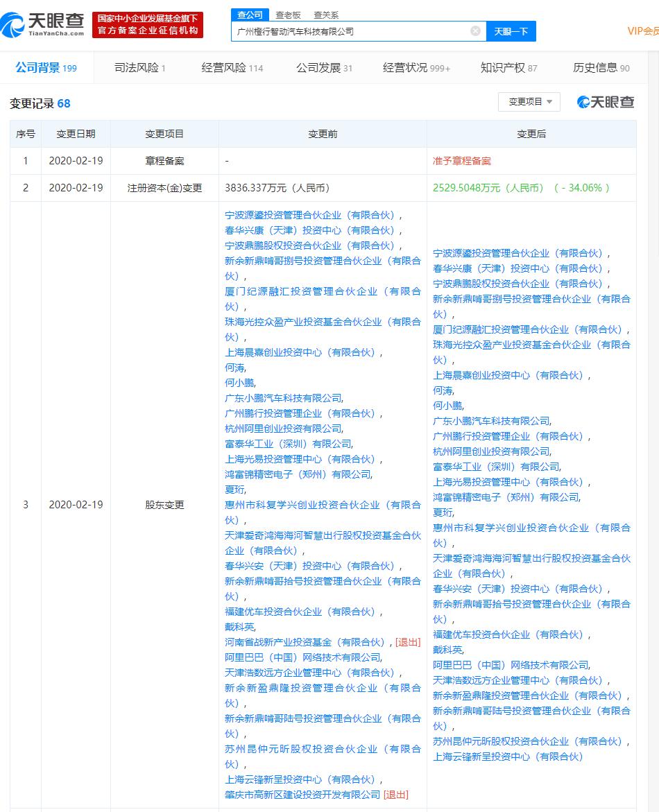Screen dimensions: 659x812
Task: Open the 经营风险 section
Action: (232, 68)
